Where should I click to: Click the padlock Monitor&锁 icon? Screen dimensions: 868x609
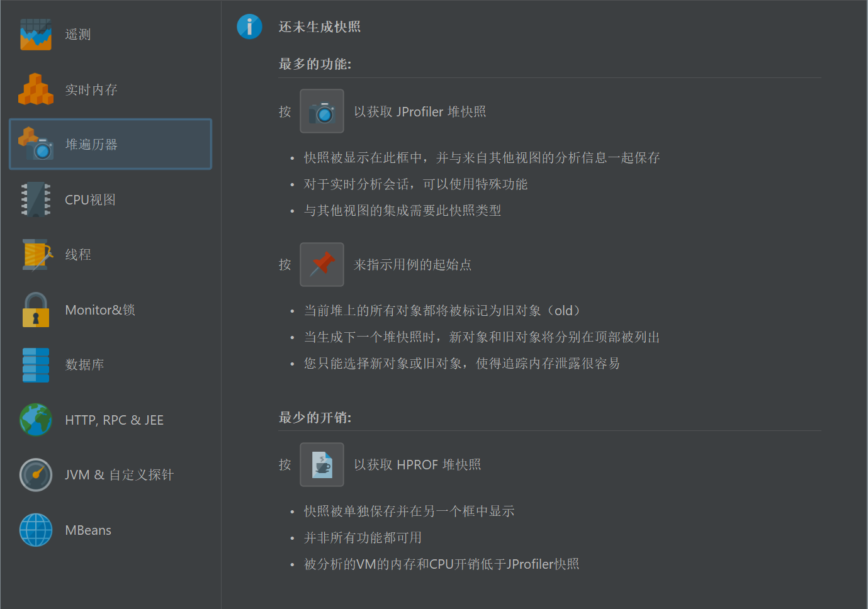[36, 310]
